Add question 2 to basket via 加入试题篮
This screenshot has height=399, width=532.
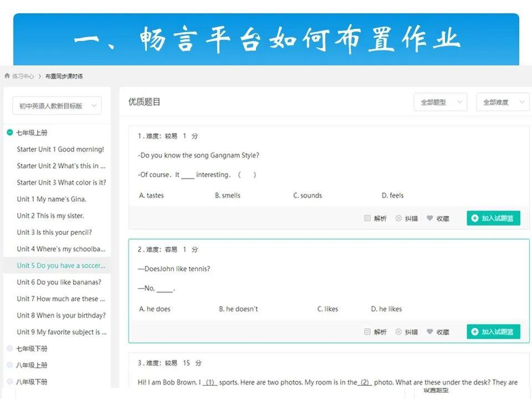pos(493,332)
